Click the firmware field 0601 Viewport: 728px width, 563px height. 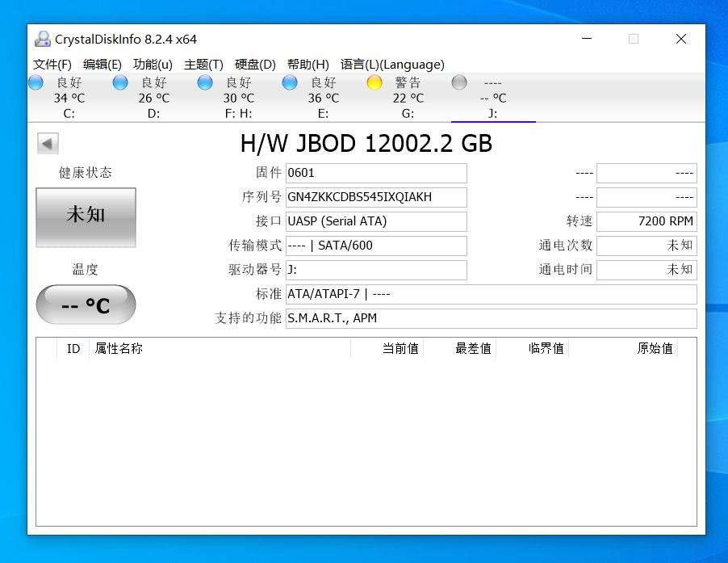(376, 173)
